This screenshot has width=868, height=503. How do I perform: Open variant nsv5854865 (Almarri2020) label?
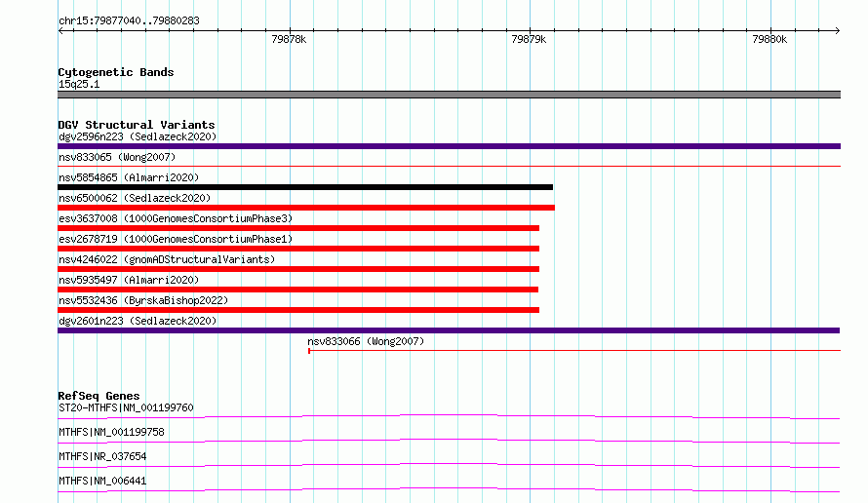click(129, 177)
